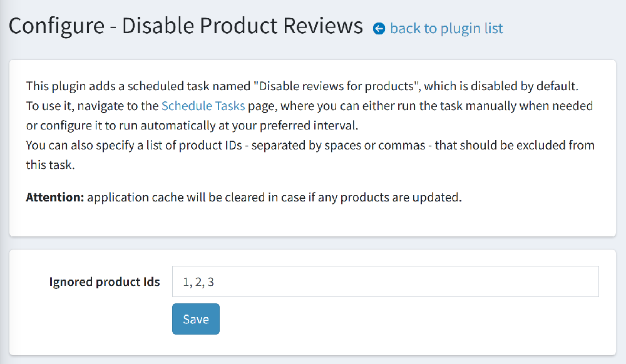Click the quoted 'Disable reviews for products' task name

pyautogui.click(x=337, y=86)
